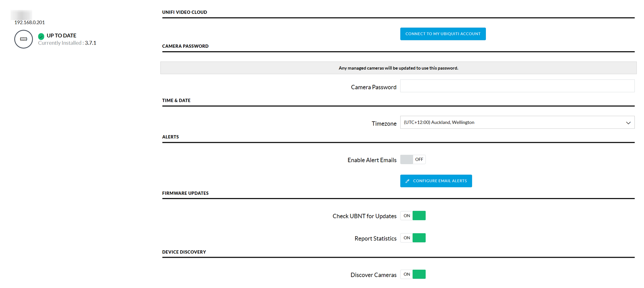Disable the Report Statistics switch
The image size is (644, 288).
(413, 238)
